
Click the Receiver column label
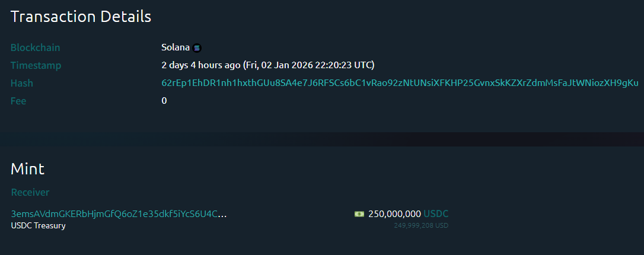coord(30,192)
